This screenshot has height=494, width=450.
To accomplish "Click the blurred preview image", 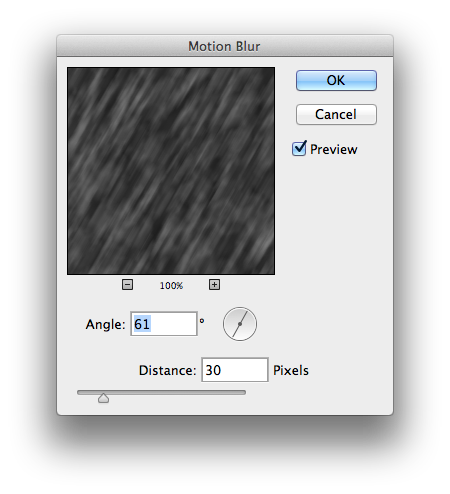I will point(171,171).
